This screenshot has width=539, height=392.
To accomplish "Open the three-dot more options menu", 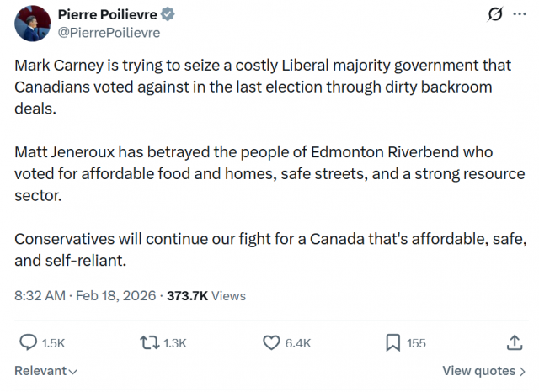I will pos(520,15).
